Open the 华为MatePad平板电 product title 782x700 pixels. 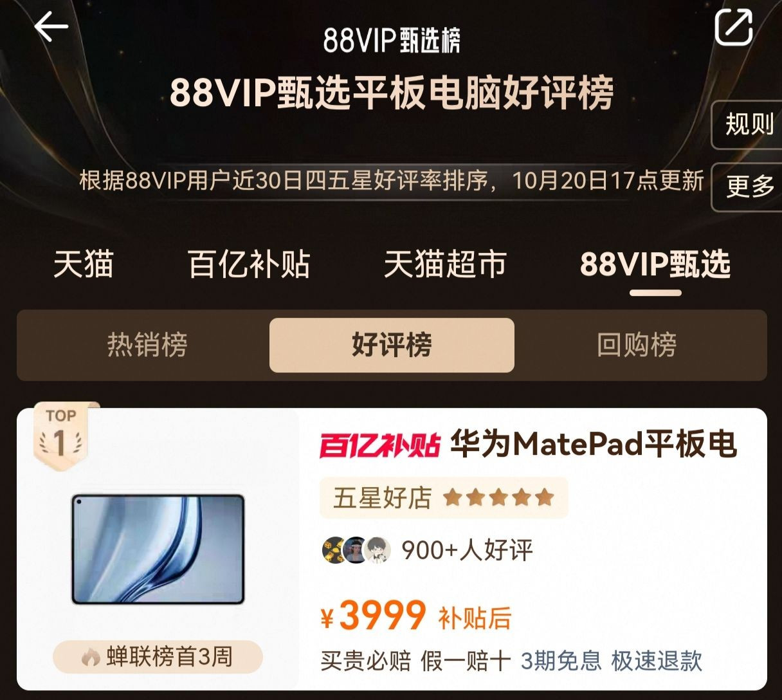pos(593,445)
